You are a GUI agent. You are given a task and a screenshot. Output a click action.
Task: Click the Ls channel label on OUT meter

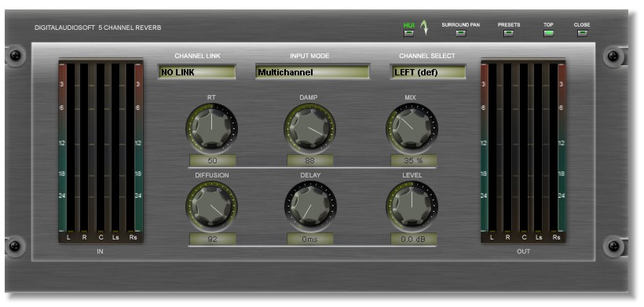(x=539, y=237)
